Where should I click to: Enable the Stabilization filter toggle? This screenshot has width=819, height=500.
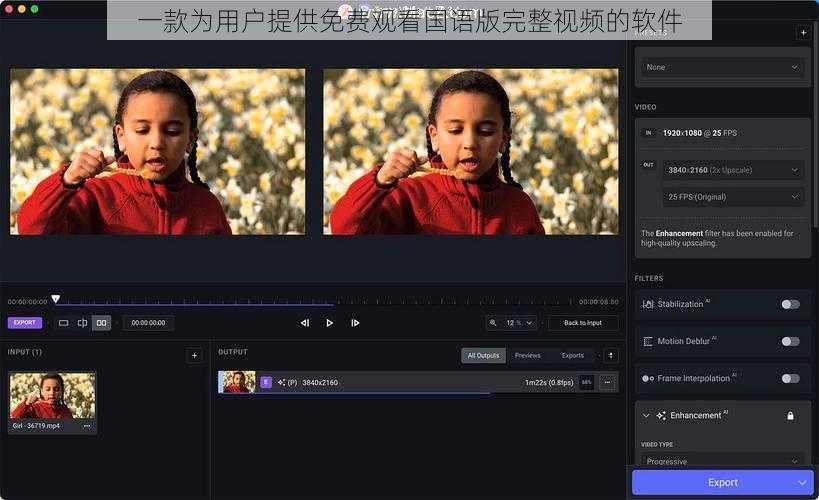[x=790, y=304]
